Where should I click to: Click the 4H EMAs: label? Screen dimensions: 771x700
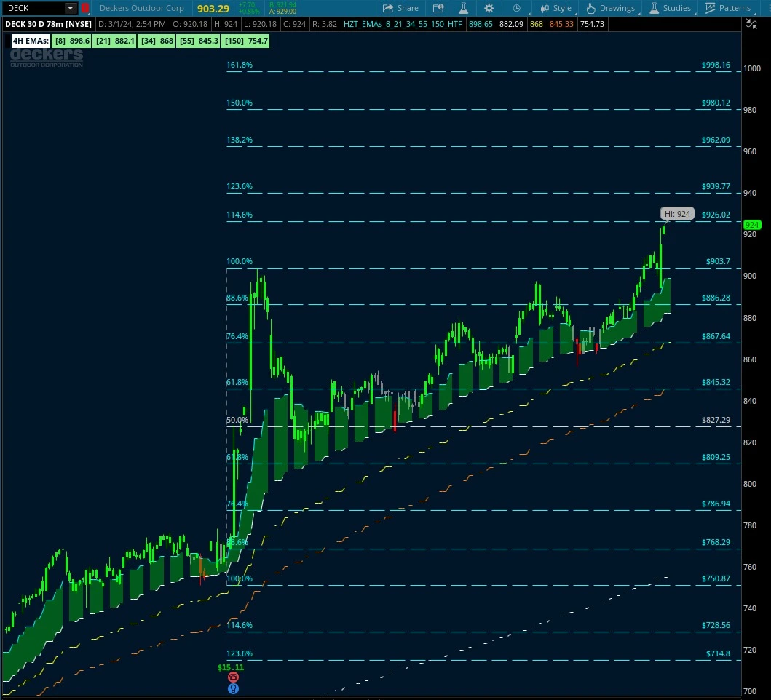click(31, 41)
